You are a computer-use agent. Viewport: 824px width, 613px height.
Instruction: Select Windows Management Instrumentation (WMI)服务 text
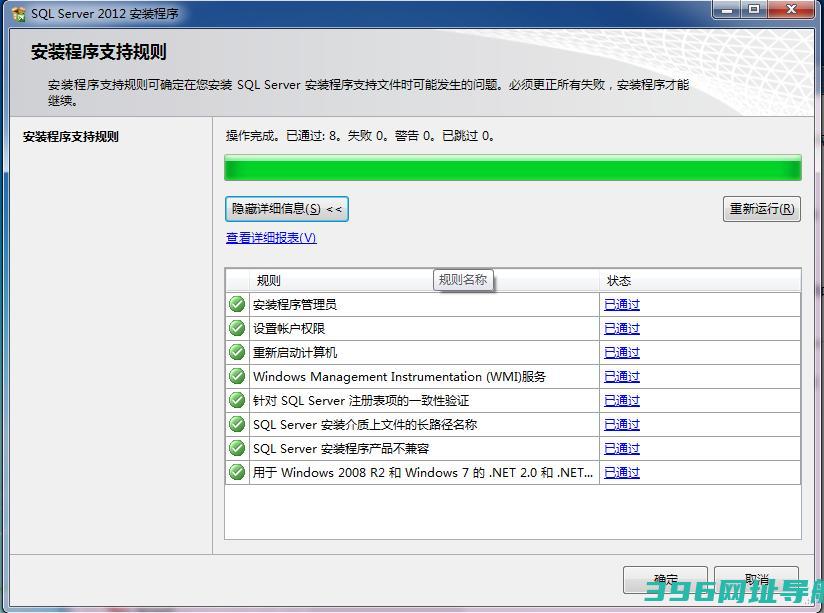[x=399, y=376]
